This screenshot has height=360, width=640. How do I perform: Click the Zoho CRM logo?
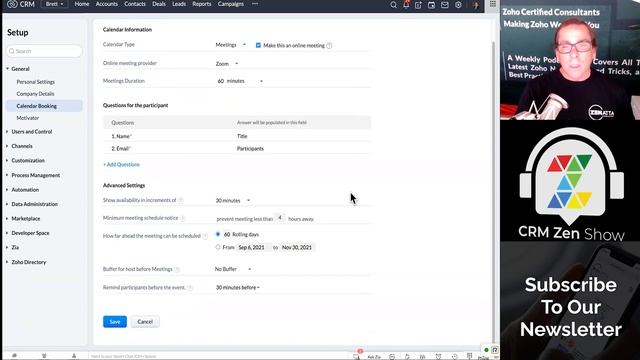coord(21,4)
